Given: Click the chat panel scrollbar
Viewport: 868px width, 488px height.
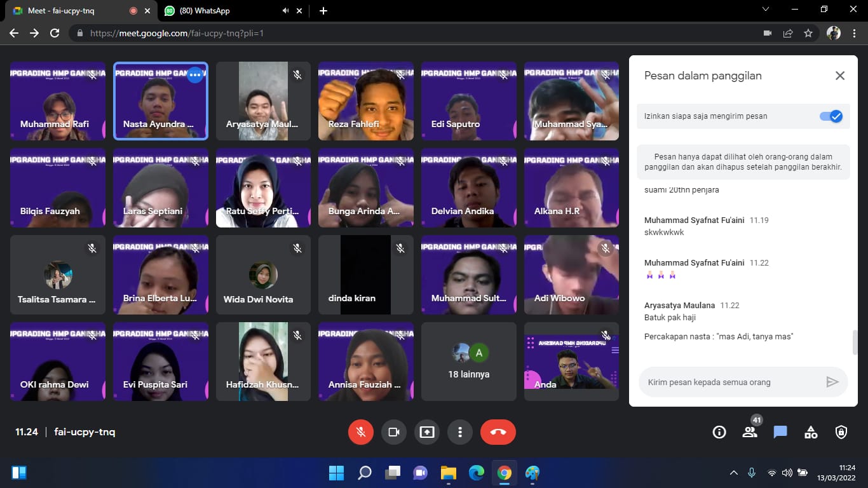Looking at the screenshot, I should (855, 342).
